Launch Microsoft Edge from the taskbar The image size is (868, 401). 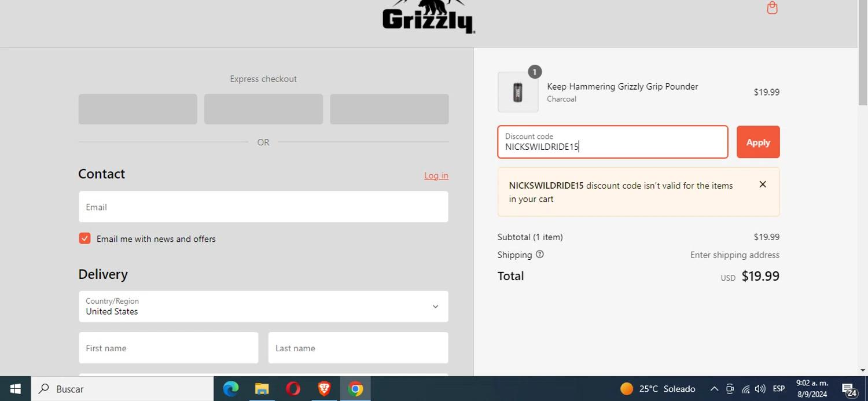coord(231,389)
